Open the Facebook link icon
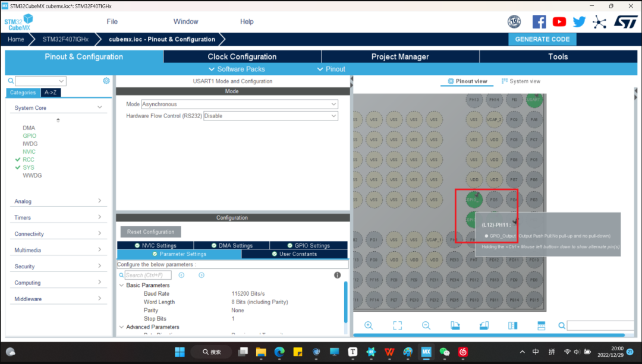Screen dimensions: 642x364 539,22
